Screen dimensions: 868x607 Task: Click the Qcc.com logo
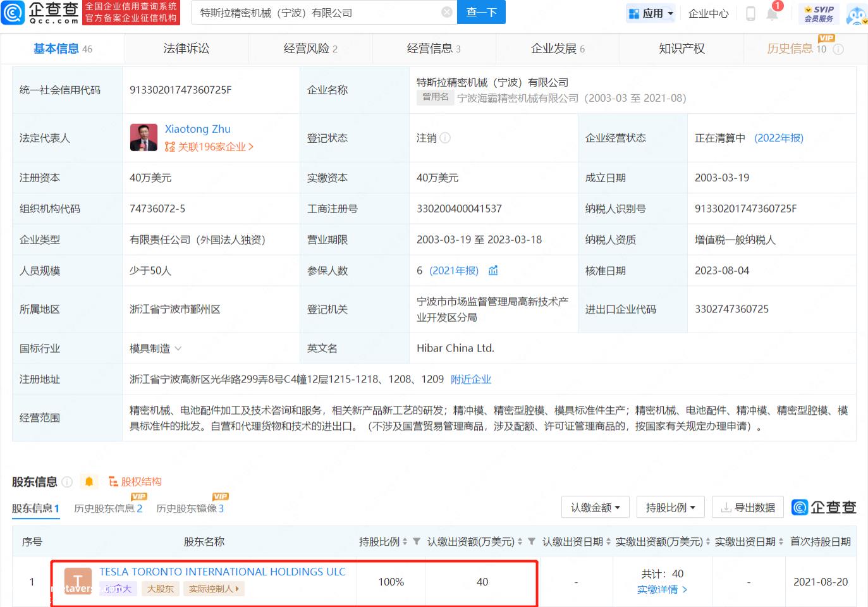pos(40,13)
